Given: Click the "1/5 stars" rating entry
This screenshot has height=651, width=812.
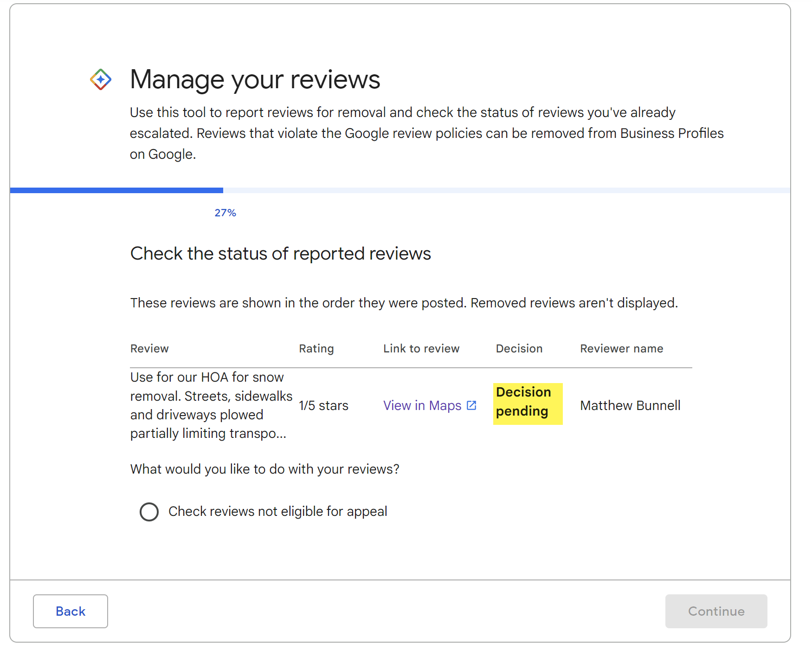Looking at the screenshot, I should tap(323, 405).
